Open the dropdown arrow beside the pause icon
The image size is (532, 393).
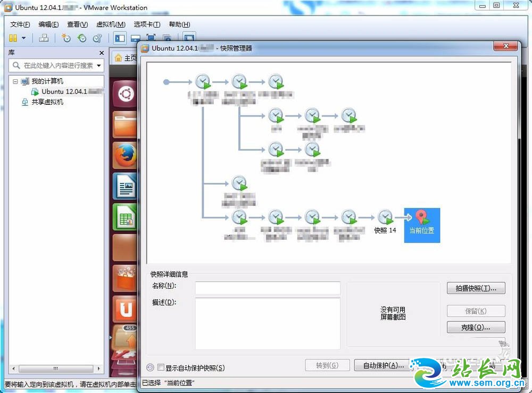(24, 38)
